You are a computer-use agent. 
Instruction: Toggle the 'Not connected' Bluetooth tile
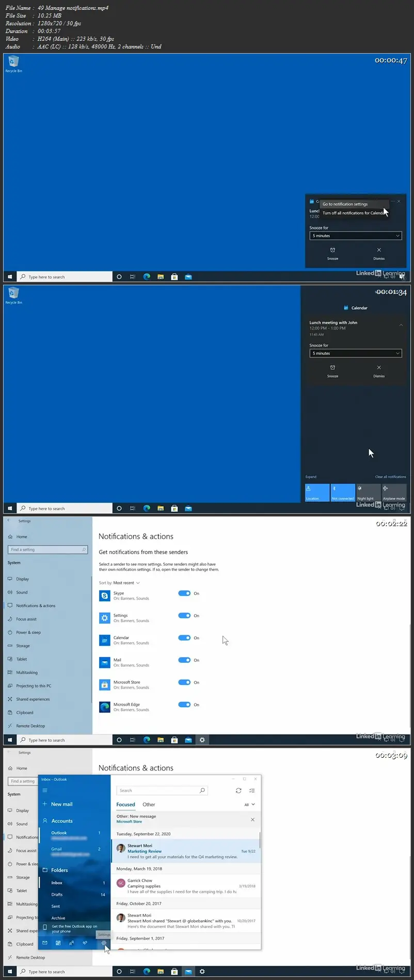click(343, 493)
